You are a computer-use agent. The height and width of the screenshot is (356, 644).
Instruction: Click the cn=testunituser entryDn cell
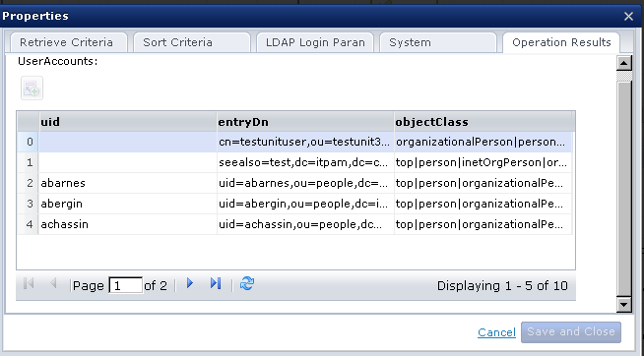[x=305, y=142]
